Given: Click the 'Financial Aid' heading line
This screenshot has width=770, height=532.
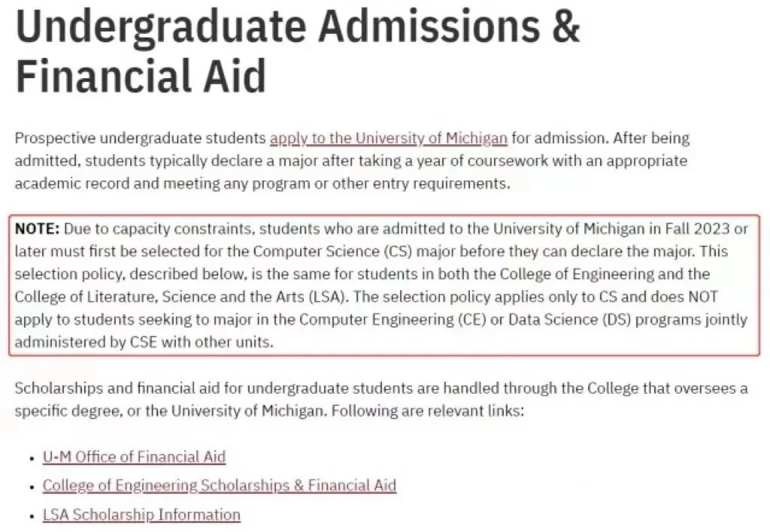Looking at the screenshot, I should (141, 77).
